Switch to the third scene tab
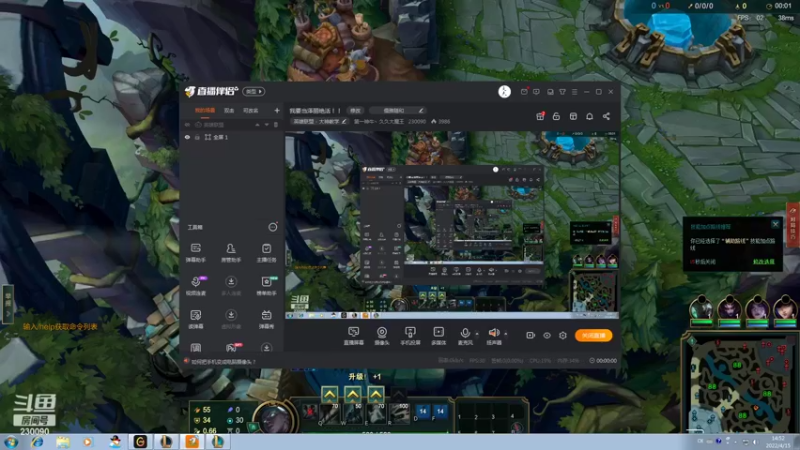The image size is (800, 450). tap(251, 110)
